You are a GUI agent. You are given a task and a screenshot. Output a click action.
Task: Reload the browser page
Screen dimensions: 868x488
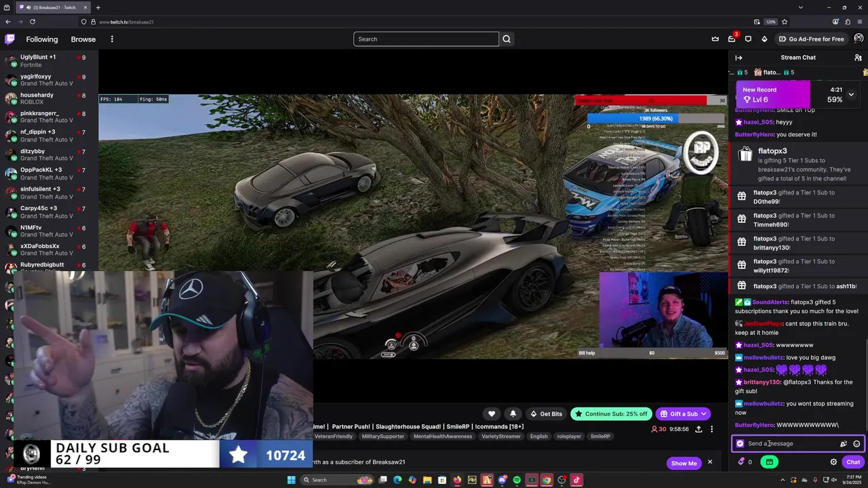(x=32, y=22)
